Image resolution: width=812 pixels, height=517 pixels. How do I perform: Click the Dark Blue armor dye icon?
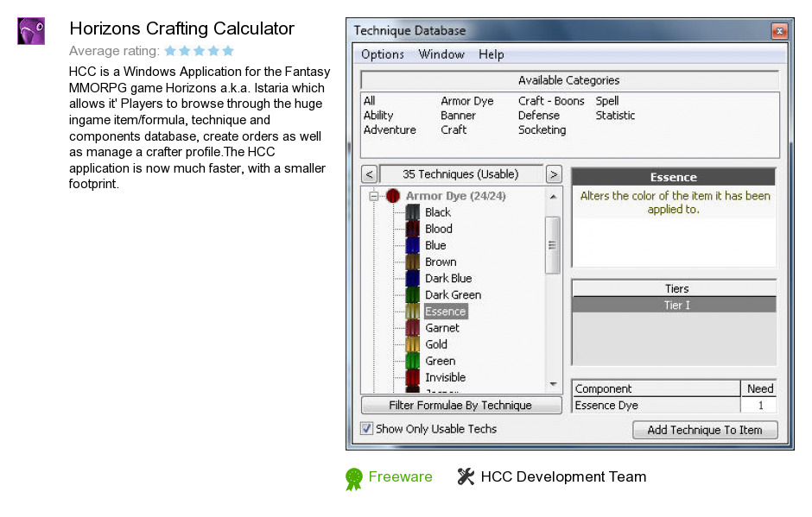point(412,279)
